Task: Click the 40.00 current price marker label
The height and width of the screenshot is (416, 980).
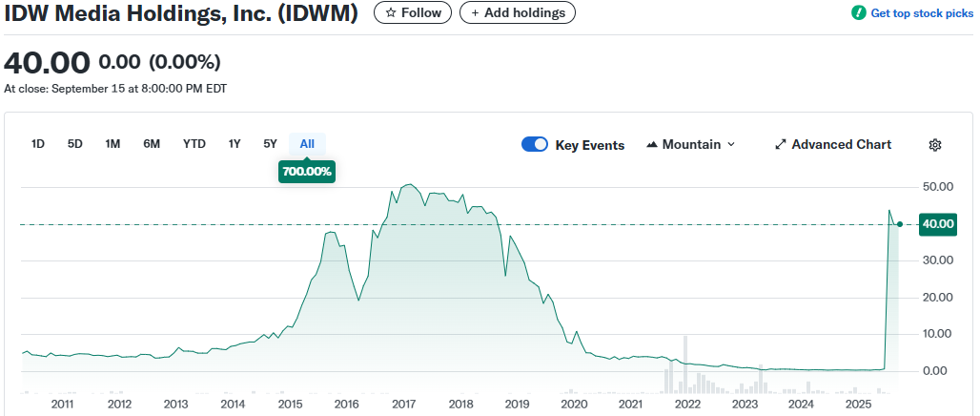Action: [x=937, y=224]
